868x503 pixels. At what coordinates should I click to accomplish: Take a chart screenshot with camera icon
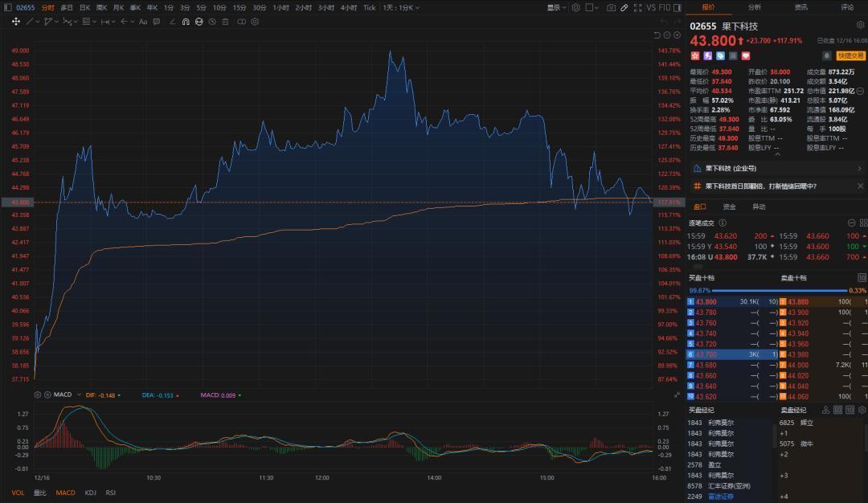tap(611, 7)
